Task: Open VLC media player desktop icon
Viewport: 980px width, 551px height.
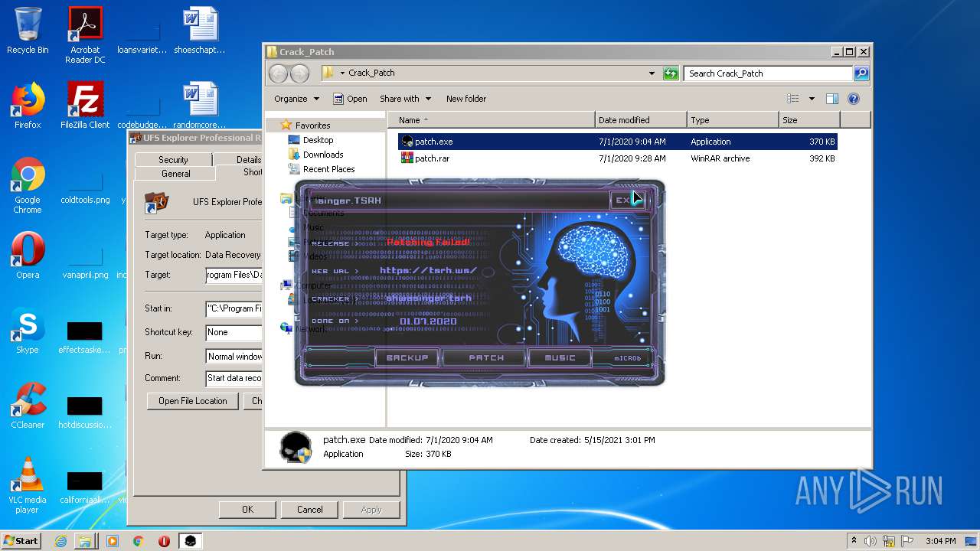Action: [x=28, y=485]
